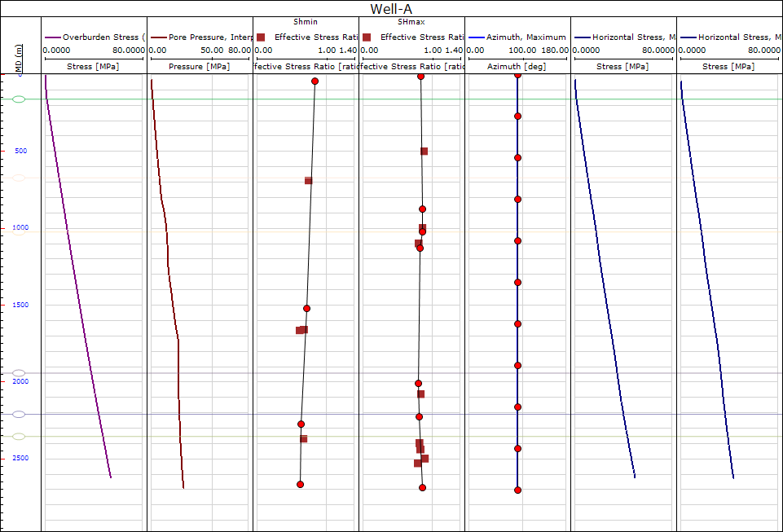The height and width of the screenshot is (532, 783).
Task: Select the SHmax square data point at 500 m
Action: (424, 151)
